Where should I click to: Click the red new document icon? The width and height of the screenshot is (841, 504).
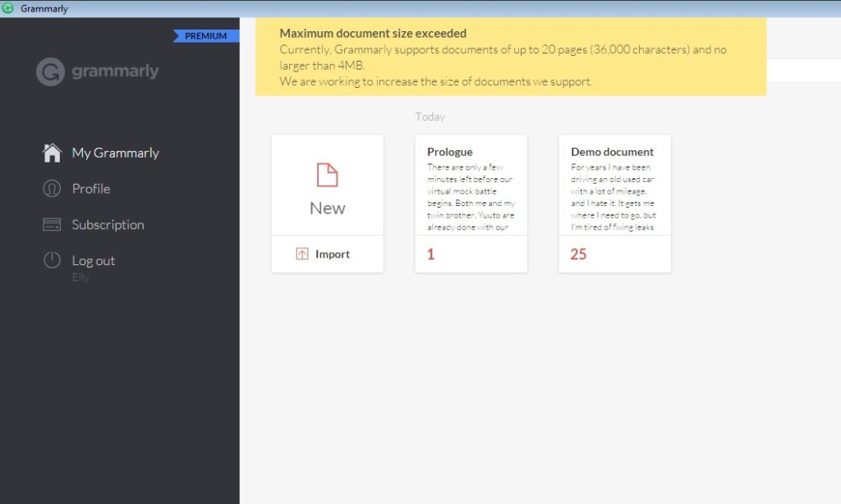click(x=327, y=174)
